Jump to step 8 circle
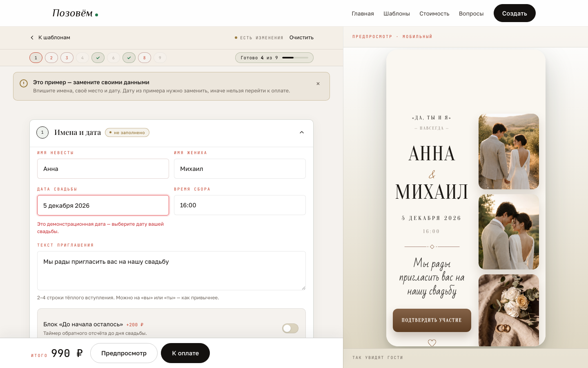 tap(145, 58)
